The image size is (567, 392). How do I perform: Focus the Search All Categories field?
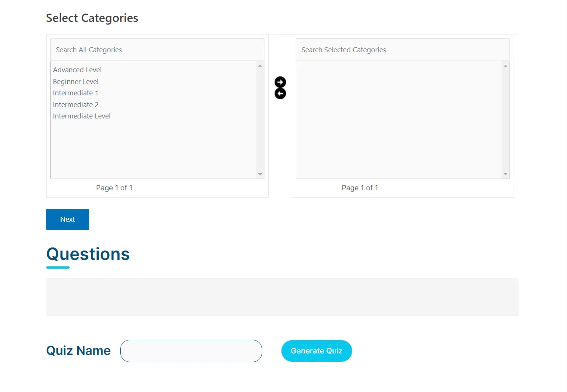click(157, 50)
